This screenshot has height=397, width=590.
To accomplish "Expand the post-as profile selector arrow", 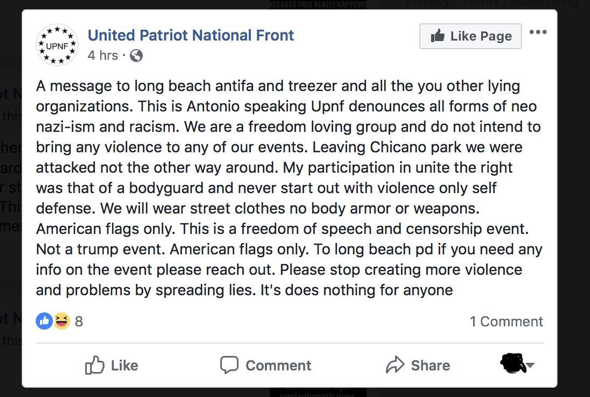I will point(530,365).
